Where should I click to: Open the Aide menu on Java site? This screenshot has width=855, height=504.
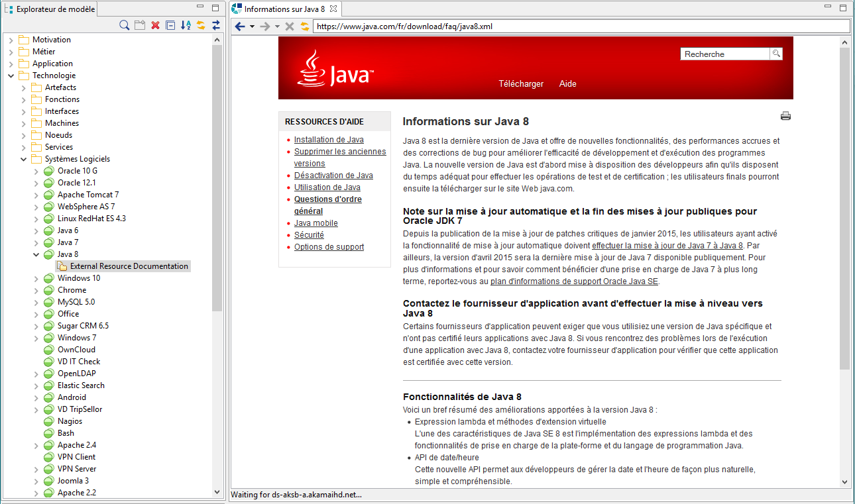pyautogui.click(x=568, y=84)
